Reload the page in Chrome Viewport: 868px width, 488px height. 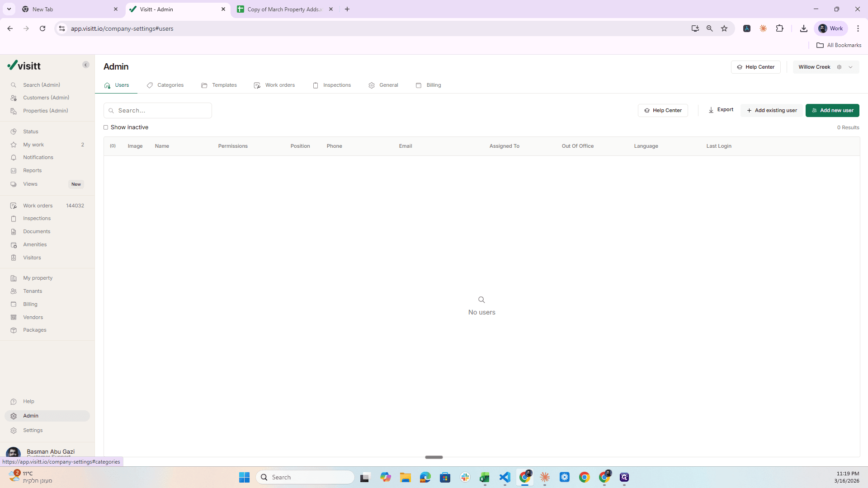coord(42,28)
